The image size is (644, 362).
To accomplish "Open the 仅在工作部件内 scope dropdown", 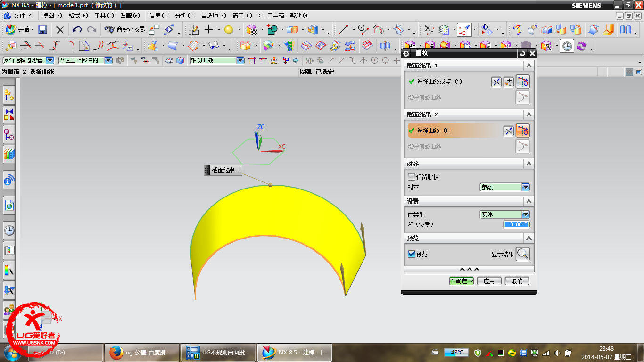I will [x=85, y=60].
